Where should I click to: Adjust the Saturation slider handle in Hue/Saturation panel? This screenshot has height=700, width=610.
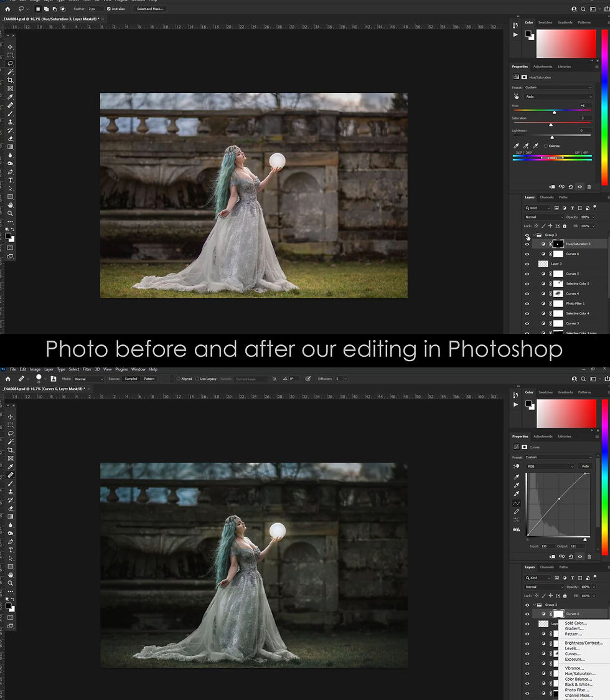pos(551,125)
